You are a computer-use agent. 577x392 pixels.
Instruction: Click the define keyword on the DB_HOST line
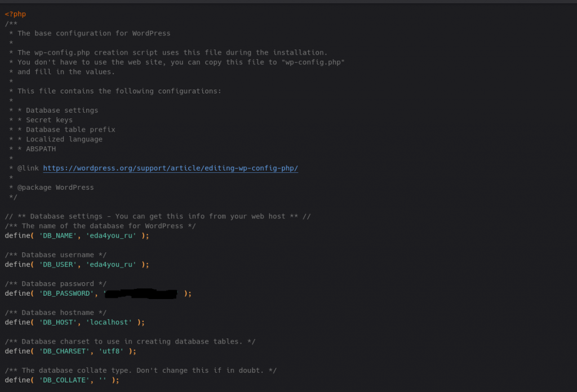[17, 322]
